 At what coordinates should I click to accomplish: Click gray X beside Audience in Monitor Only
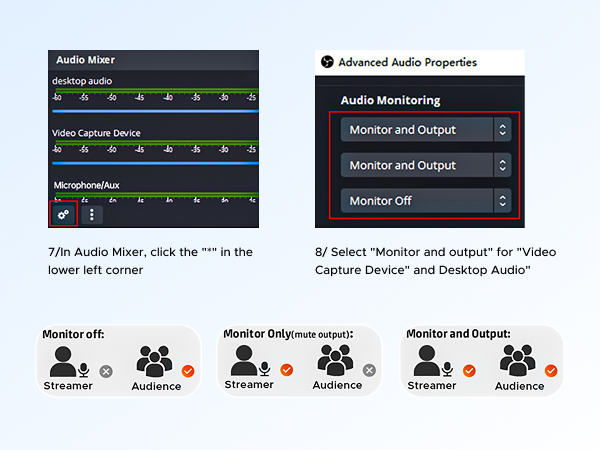(369, 370)
